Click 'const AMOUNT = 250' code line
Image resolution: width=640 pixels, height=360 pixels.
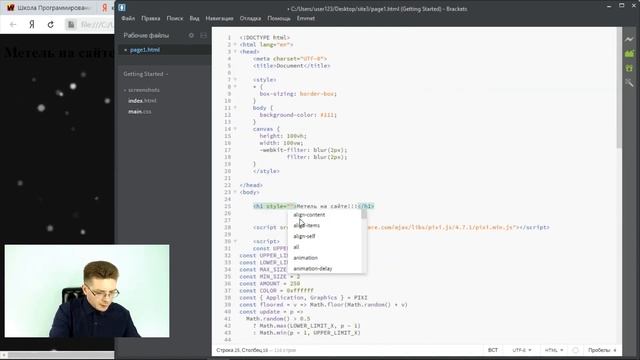click(x=270, y=284)
